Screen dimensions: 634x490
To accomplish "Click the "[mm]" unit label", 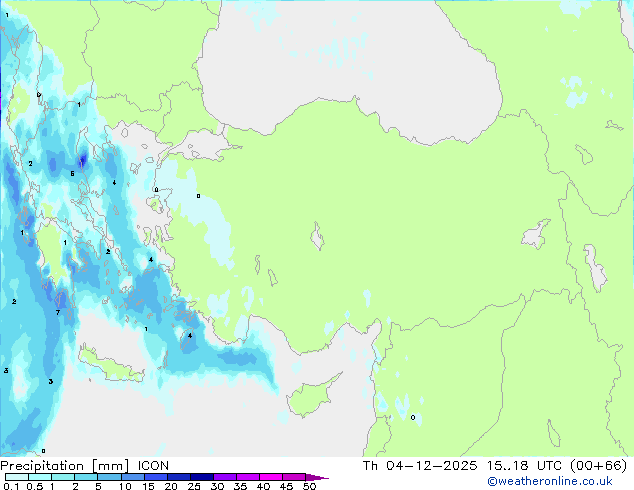I will (110, 466).
